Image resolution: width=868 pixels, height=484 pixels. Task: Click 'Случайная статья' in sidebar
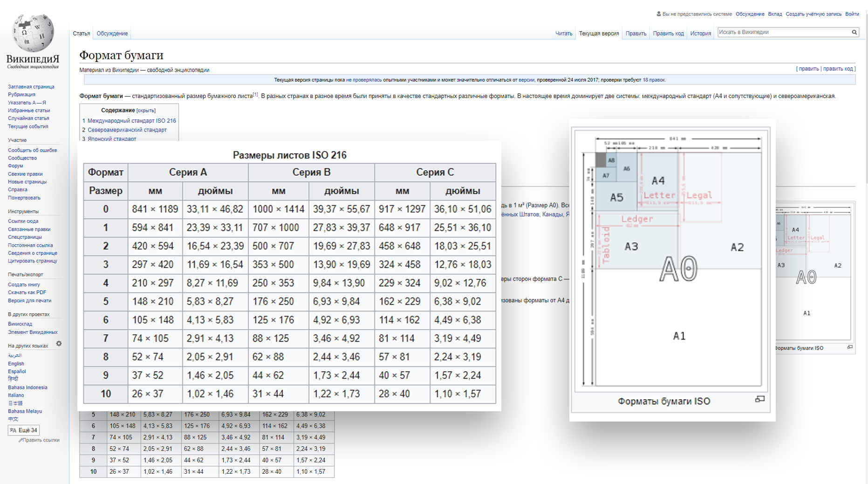28,118
